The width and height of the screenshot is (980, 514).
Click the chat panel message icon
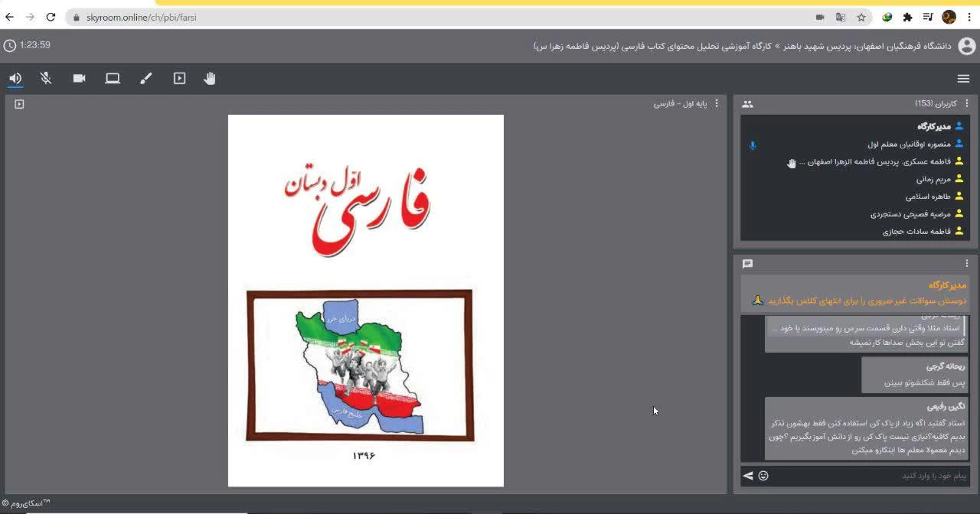pos(748,264)
